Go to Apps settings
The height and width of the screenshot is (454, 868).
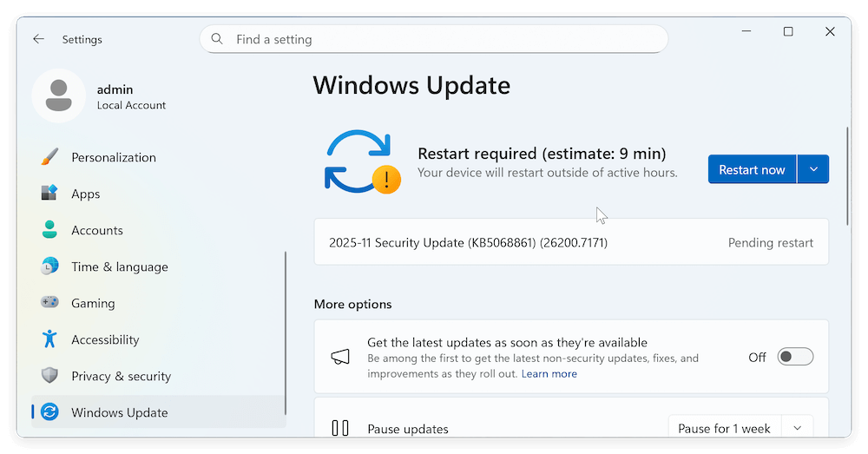(158, 194)
